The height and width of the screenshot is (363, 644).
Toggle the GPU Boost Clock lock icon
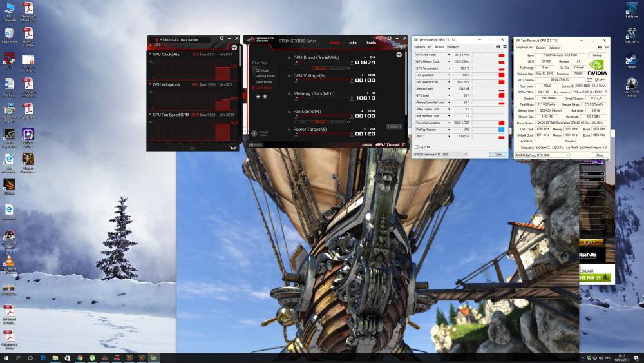(289, 58)
